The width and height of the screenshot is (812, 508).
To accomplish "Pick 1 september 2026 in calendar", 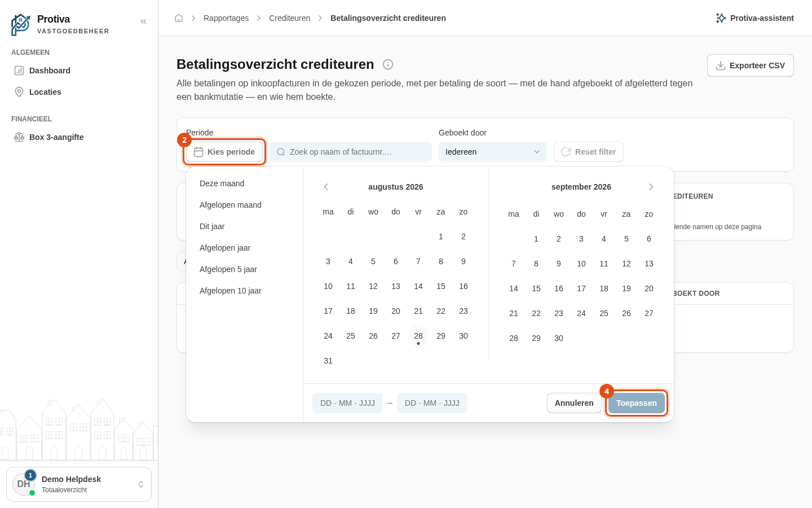I will [x=536, y=239].
